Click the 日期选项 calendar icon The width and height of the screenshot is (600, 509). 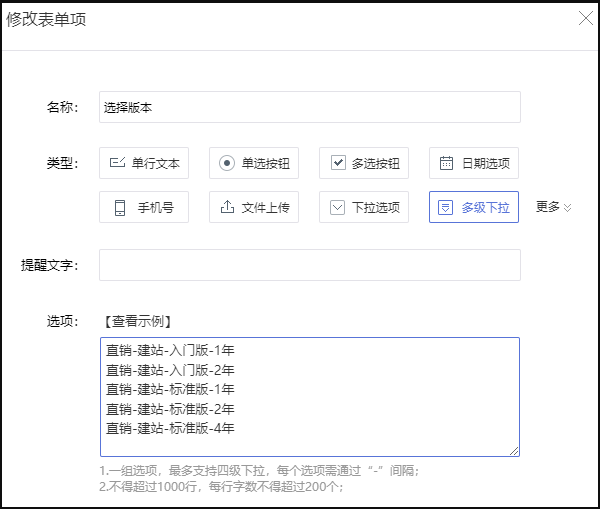click(x=446, y=163)
